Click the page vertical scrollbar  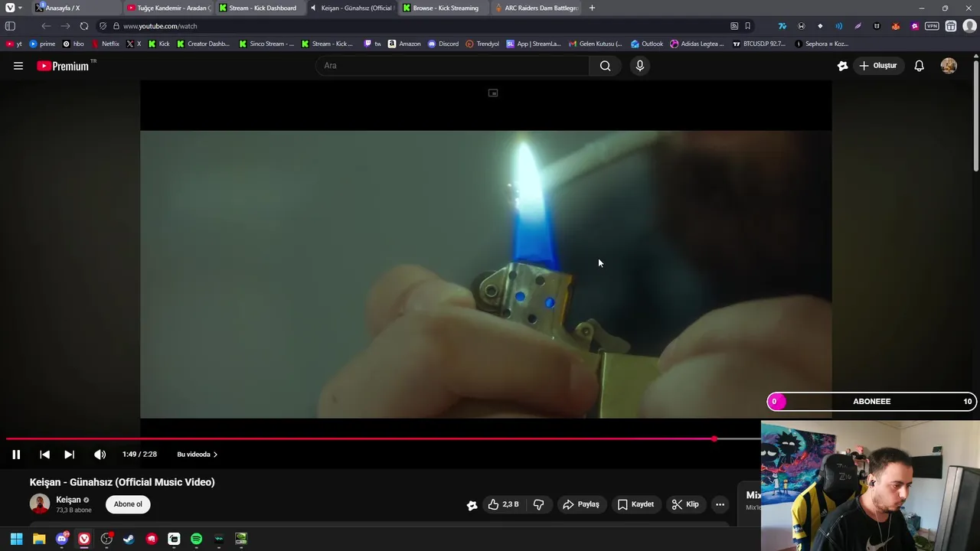pos(975,115)
